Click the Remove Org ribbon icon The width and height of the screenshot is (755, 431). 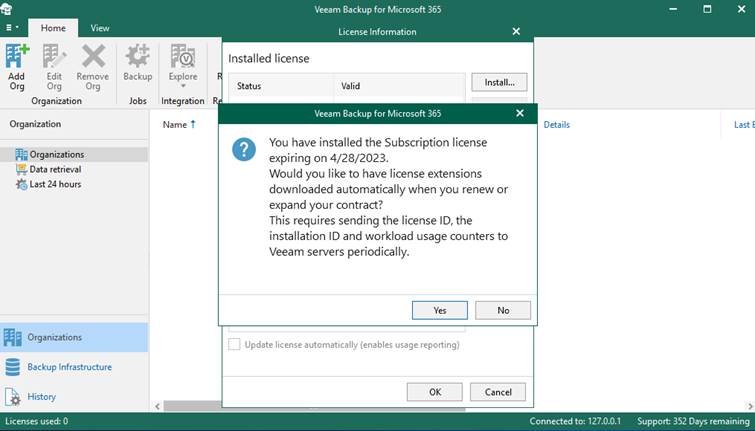tap(92, 67)
